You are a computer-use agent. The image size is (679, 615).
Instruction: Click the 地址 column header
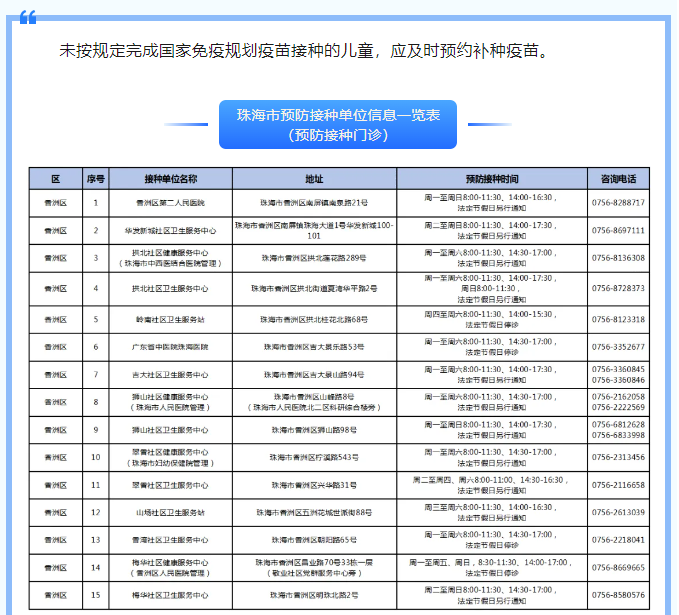coord(314,179)
